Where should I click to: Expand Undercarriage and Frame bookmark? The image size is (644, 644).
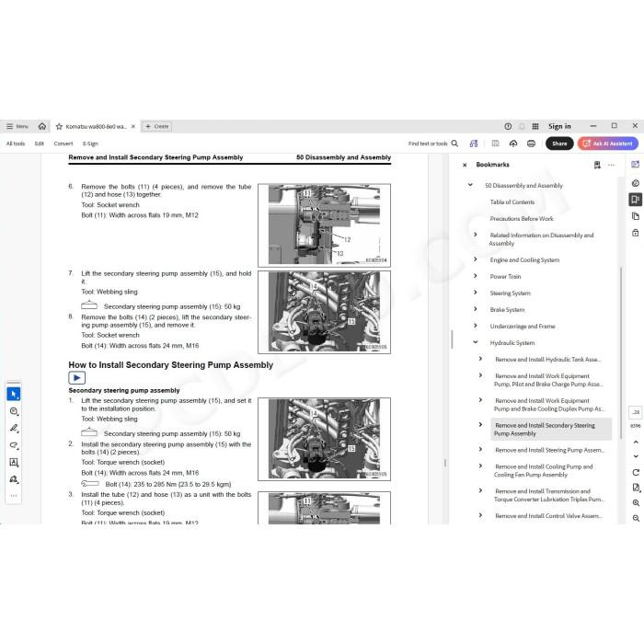(476, 326)
